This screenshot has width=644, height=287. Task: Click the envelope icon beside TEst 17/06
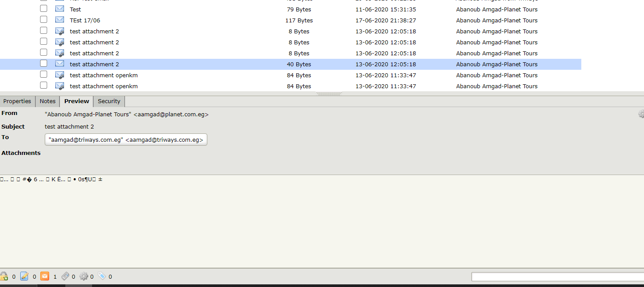click(x=60, y=20)
